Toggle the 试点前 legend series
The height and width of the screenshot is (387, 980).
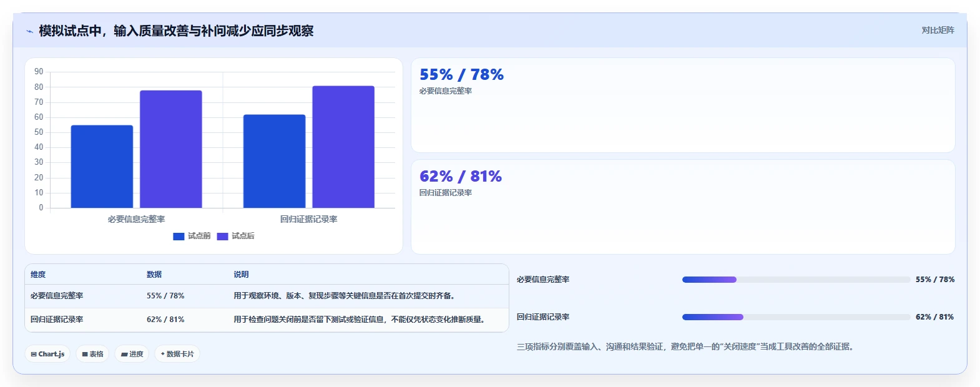click(192, 236)
